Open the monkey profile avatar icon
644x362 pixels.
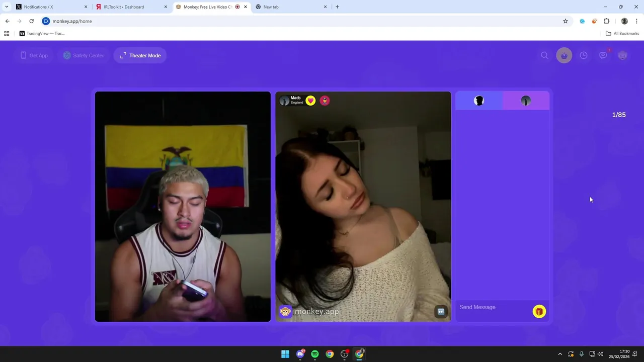[623, 55]
